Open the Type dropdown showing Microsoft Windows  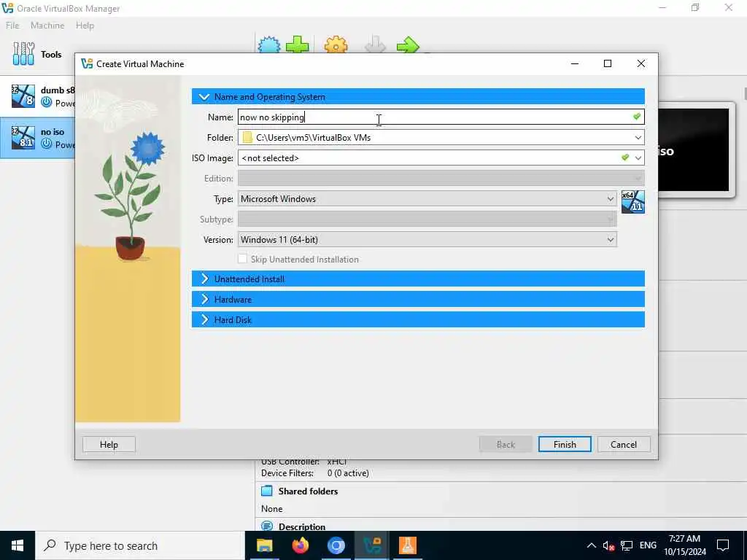(x=427, y=199)
